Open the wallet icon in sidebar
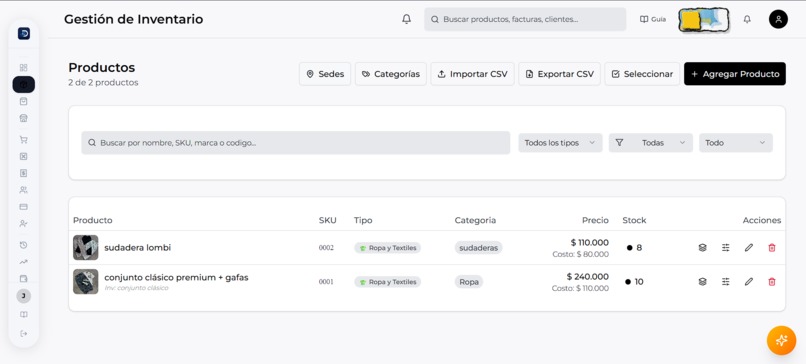The width and height of the screenshot is (806, 364). click(x=23, y=278)
